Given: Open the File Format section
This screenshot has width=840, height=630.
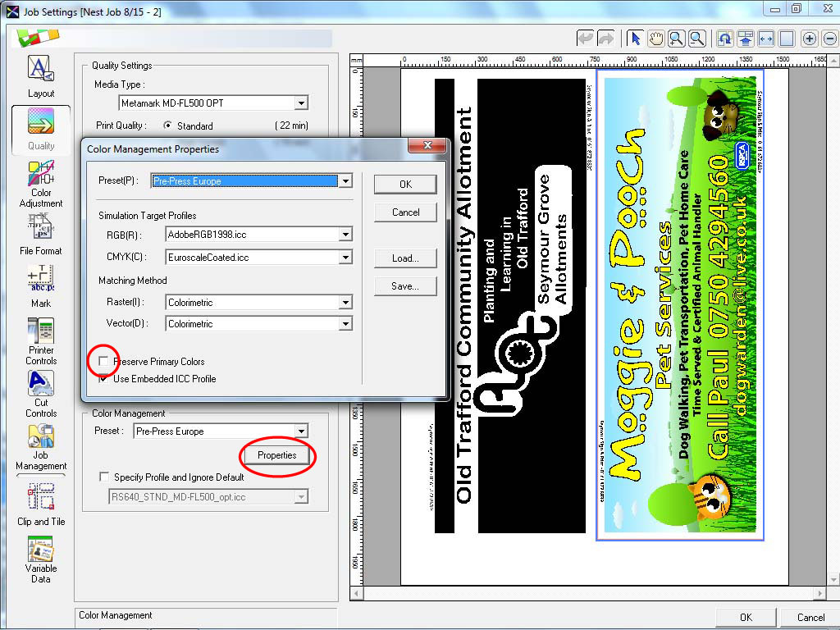Looking at the screenshot, I should (40, 232).
